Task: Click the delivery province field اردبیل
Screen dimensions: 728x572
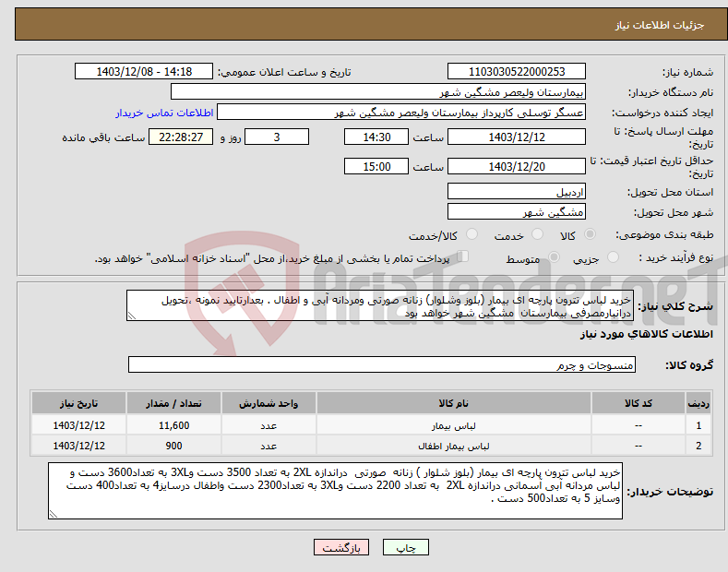Action: (517, 191)
